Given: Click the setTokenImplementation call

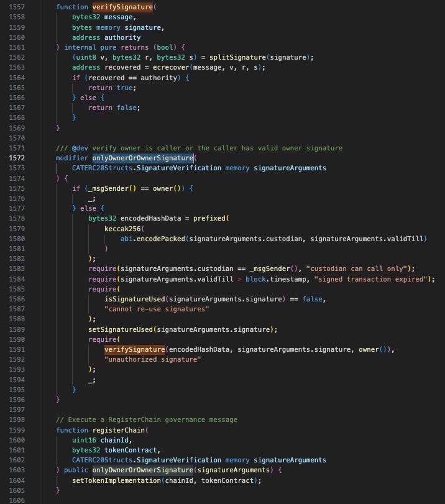Looking at the screenshot, I should 116,480.
